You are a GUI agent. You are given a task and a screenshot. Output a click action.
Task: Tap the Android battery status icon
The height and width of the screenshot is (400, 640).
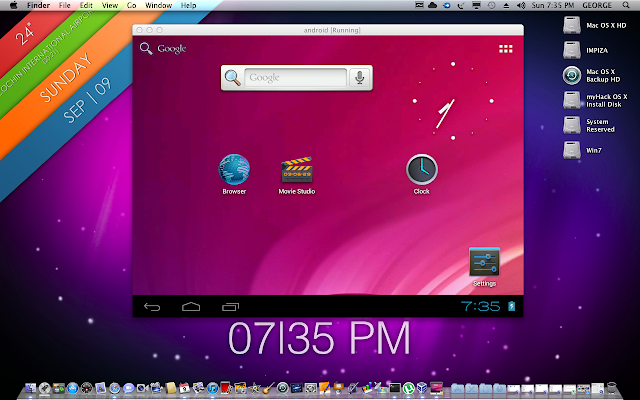pyautogui.click(x=511, y=306)
